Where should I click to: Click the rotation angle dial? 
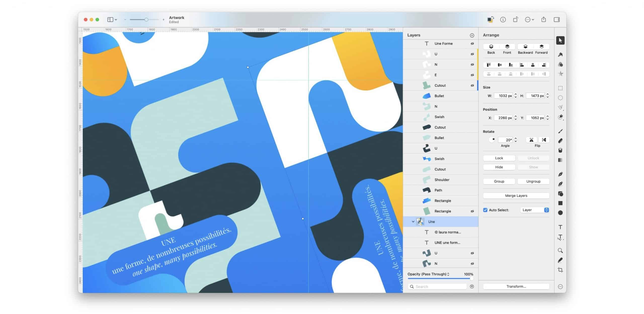[492, 140]
